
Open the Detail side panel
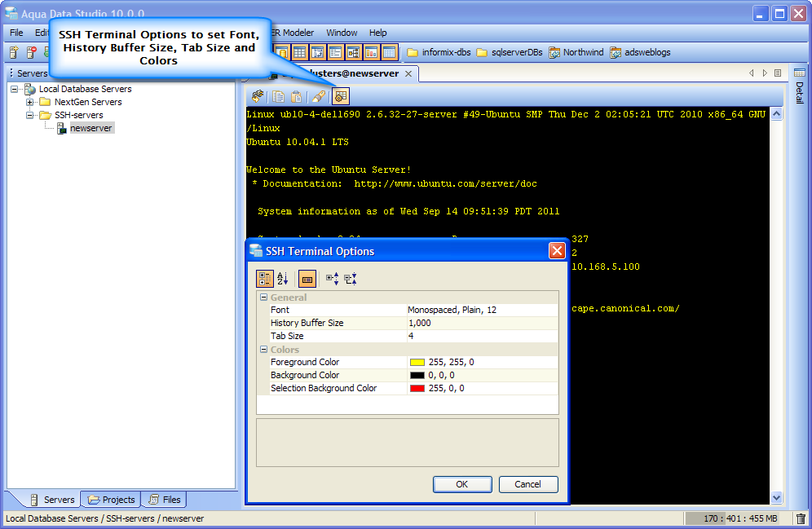pos(800,86)
